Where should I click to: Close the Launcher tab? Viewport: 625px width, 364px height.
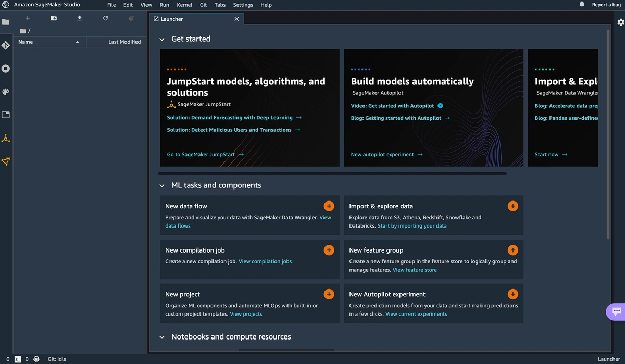coord(236,19)
